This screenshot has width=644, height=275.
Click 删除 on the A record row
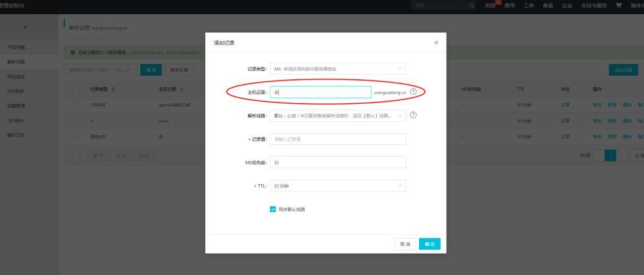pyautogui.click(x=627, y=121)
